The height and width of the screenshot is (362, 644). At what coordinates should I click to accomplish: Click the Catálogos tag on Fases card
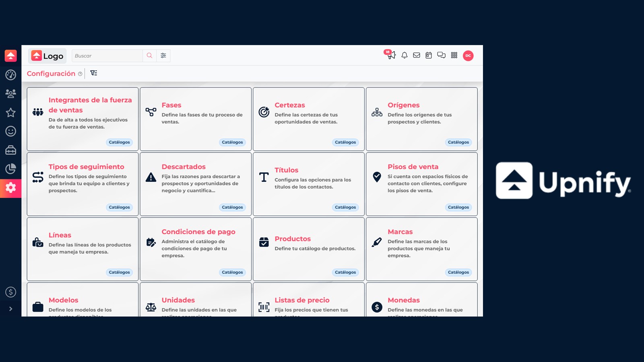pos(232,142)
